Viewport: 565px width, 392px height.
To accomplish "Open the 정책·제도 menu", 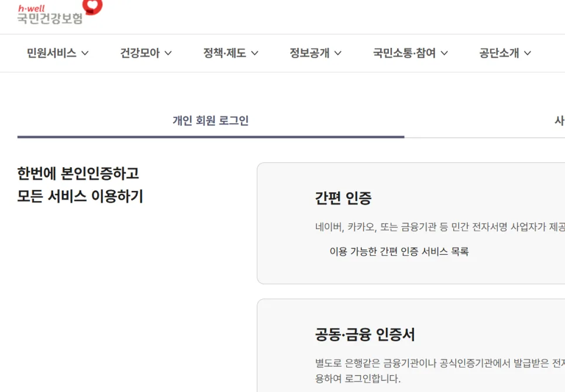I will [225, 53].
